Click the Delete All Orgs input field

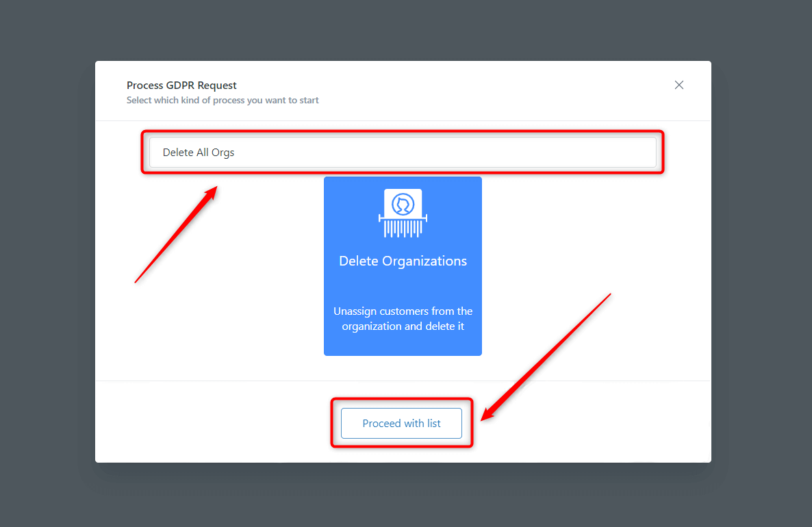pyautogui.click(x=403, y=152)
